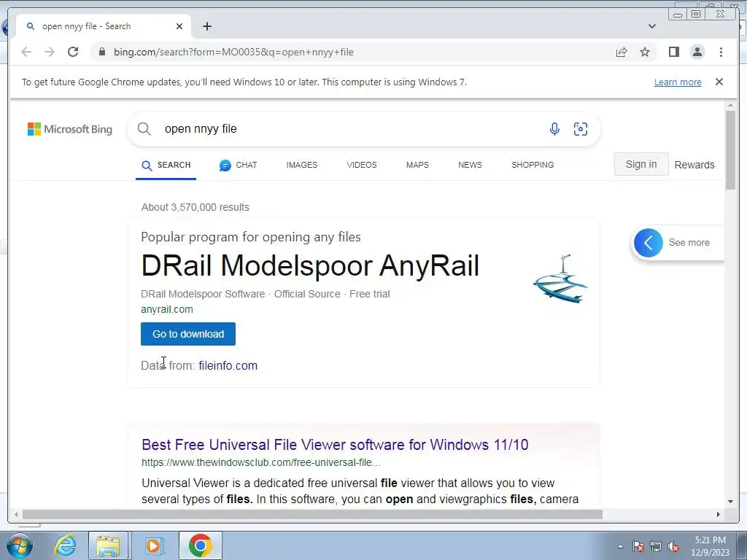Open the Chrome profile avatar
The image size is (747, 560).
tap(697, 52)
